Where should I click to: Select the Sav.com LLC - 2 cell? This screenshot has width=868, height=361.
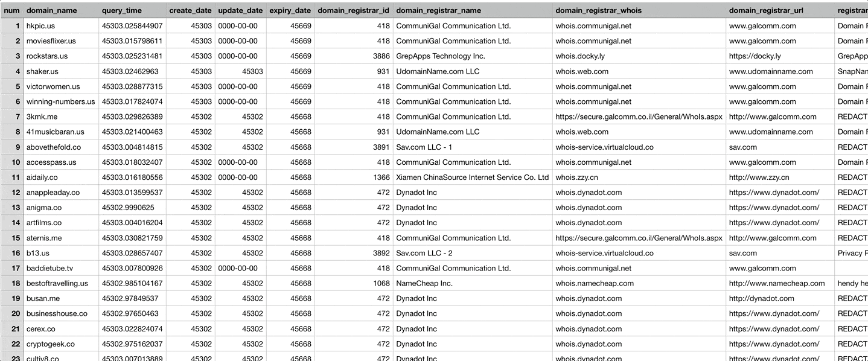point(424,253)
